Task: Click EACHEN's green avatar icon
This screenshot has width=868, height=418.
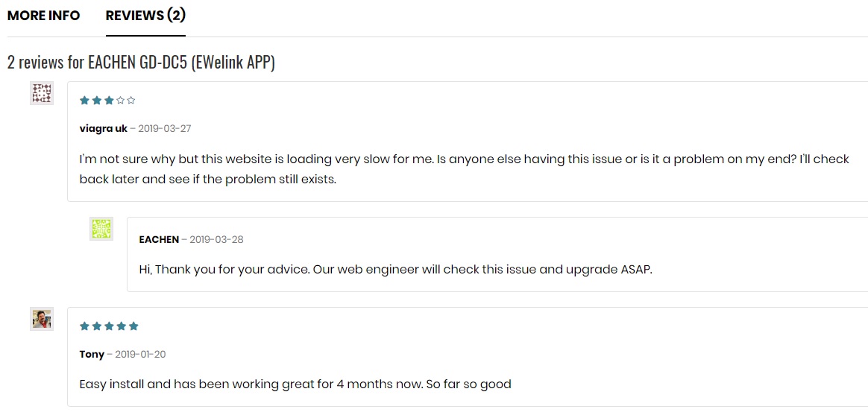Action: point(101,229)
